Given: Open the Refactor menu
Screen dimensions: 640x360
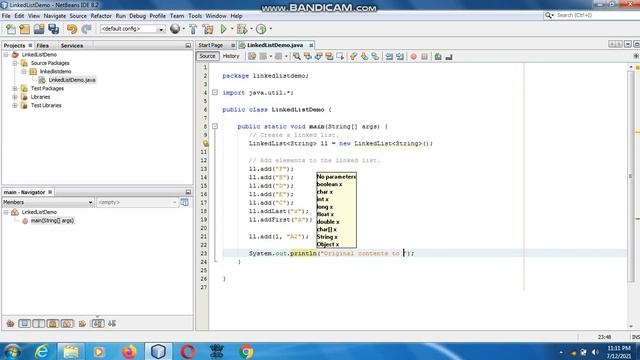Looking at the screenshot, I should tap(101, 16).
